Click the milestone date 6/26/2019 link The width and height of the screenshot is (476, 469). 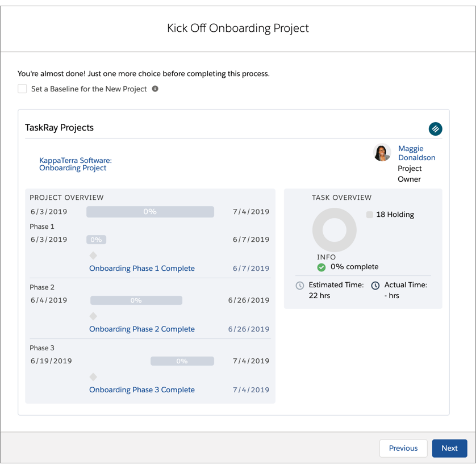pos(249,329)
